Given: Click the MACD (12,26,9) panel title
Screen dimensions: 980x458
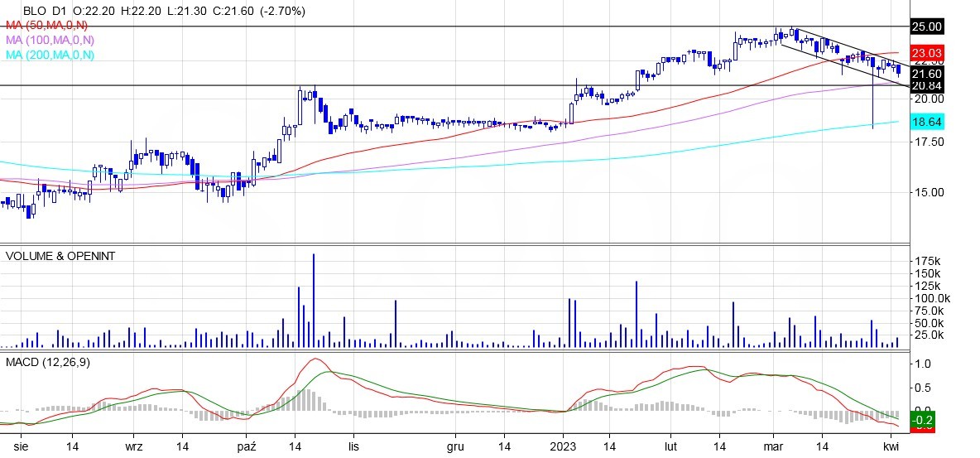Looking at the screenshot, I should [50, 363].
